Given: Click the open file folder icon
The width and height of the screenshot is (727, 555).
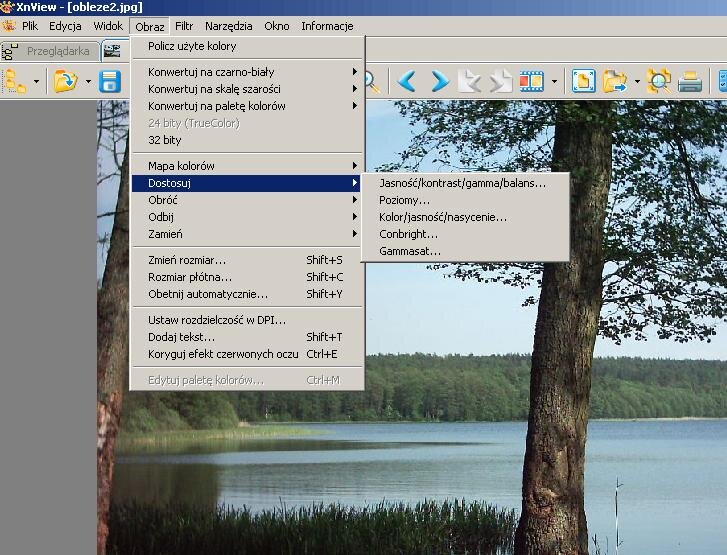Looking at the screenshot, I should click(x=65, y=81).
